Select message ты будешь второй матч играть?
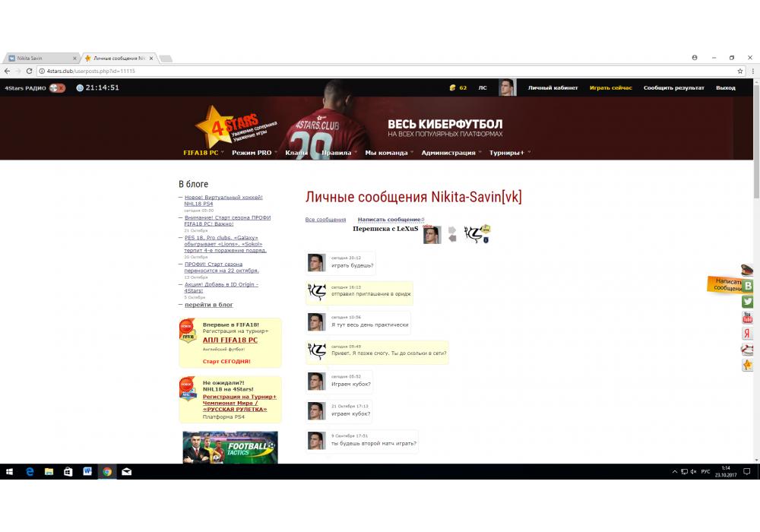Screen dimensions: 760x532 (x=374, y=443)
